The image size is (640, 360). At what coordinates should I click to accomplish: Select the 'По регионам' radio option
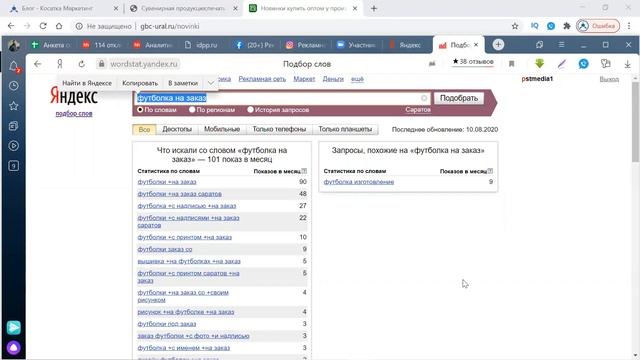coord(192,110)
